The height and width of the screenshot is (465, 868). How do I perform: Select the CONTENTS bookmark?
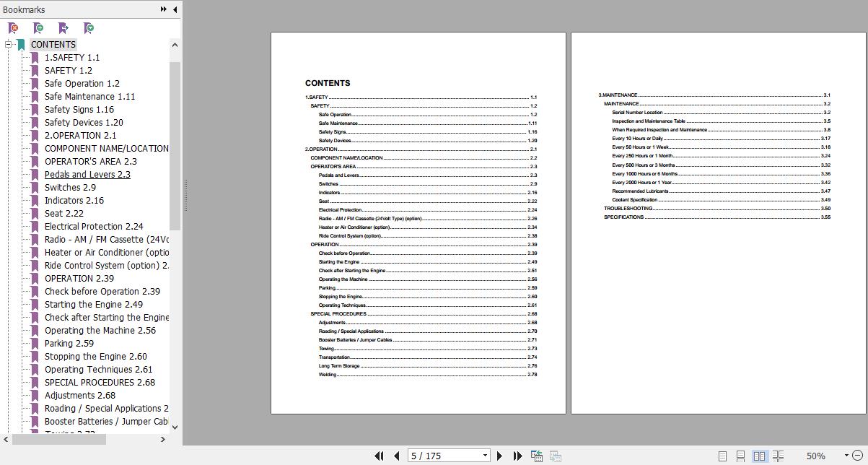click(53, 45)
